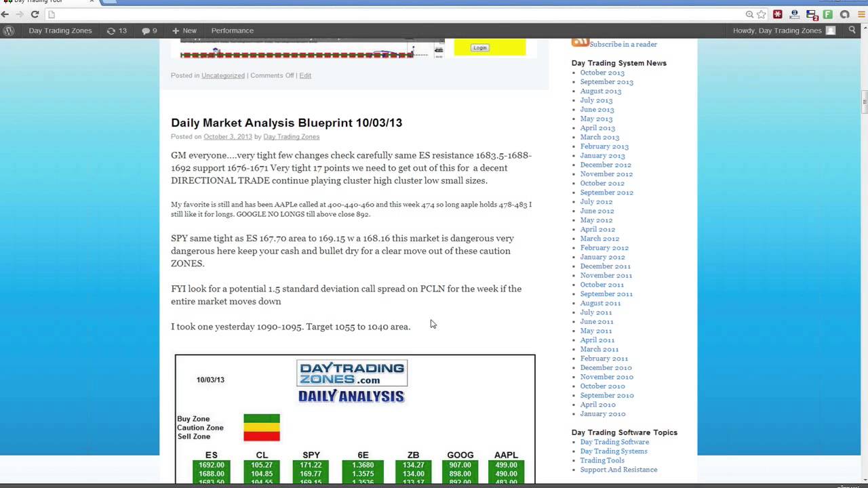Click the green Buy Zone color swatch
Image resolution: width=868 pixels, height=488 pixels.
[x=262, y=418]
